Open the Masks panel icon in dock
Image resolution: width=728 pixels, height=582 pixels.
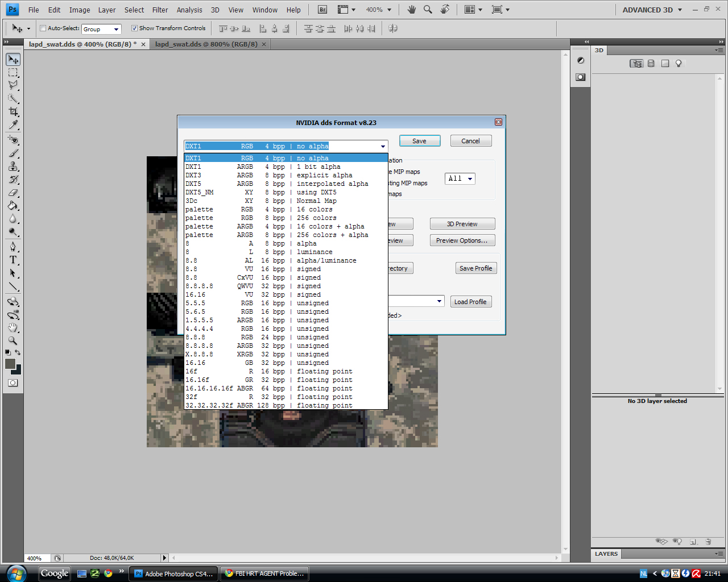pos(581,77)
